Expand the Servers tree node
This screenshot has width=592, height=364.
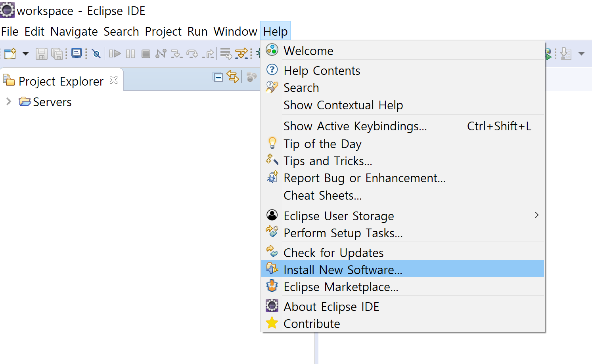(x=9, y=102)
